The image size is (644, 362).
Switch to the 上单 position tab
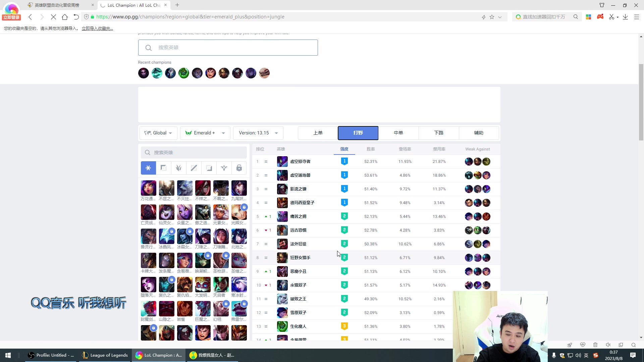click(318, 133)
